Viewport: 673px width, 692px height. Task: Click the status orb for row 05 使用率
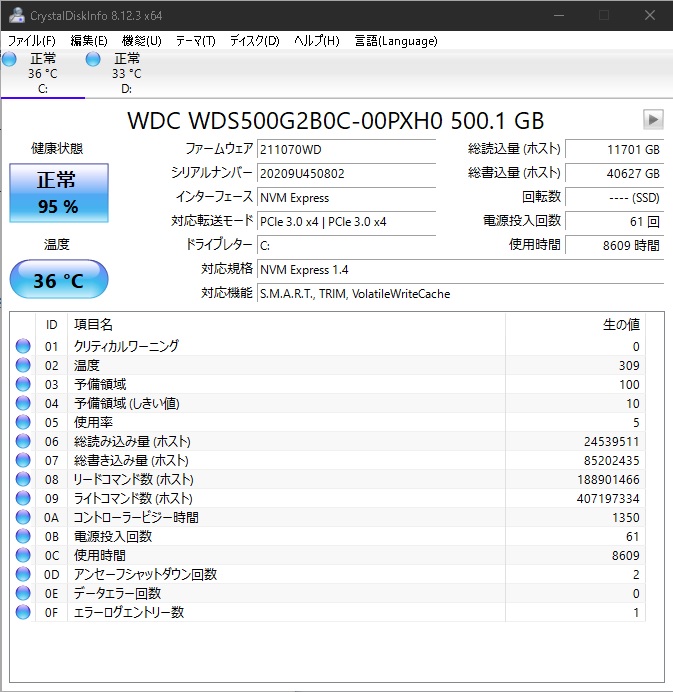(x=23, y=422)
